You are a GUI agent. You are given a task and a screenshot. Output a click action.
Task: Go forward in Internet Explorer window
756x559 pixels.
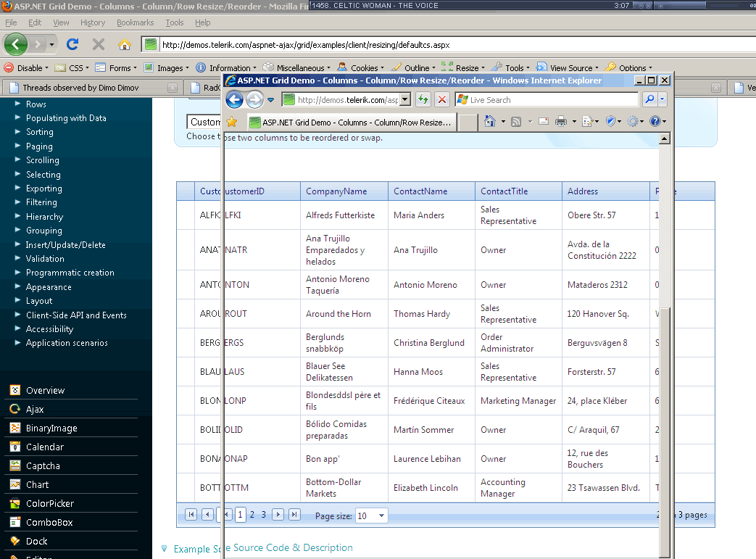254,100
